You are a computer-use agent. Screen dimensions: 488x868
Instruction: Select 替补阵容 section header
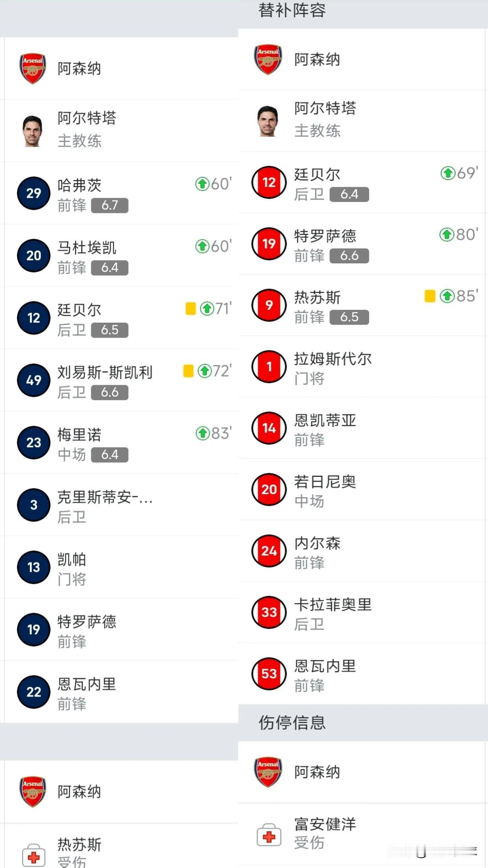292,10
